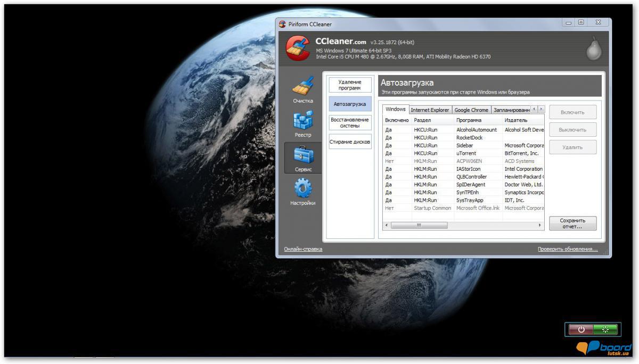Screen dimensions: 639x364
Task: Switch to the Internet Explorer tab
Action: 430,110
